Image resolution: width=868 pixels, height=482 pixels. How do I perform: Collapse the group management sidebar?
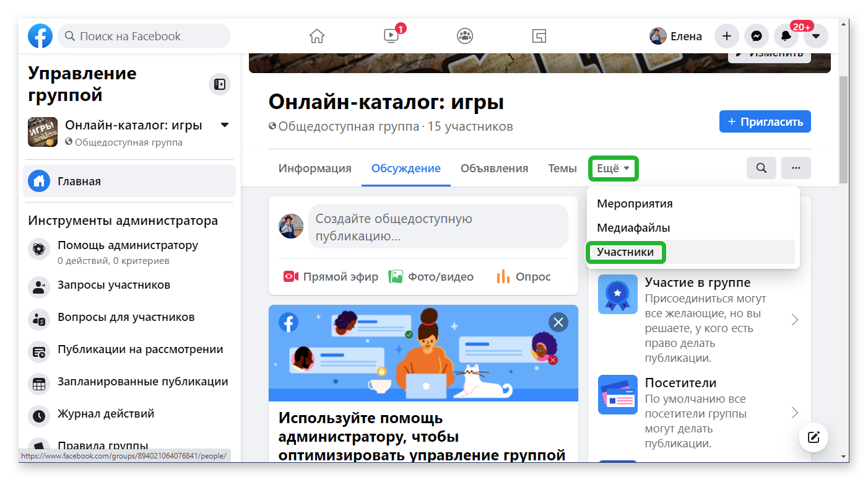(219, 84)
